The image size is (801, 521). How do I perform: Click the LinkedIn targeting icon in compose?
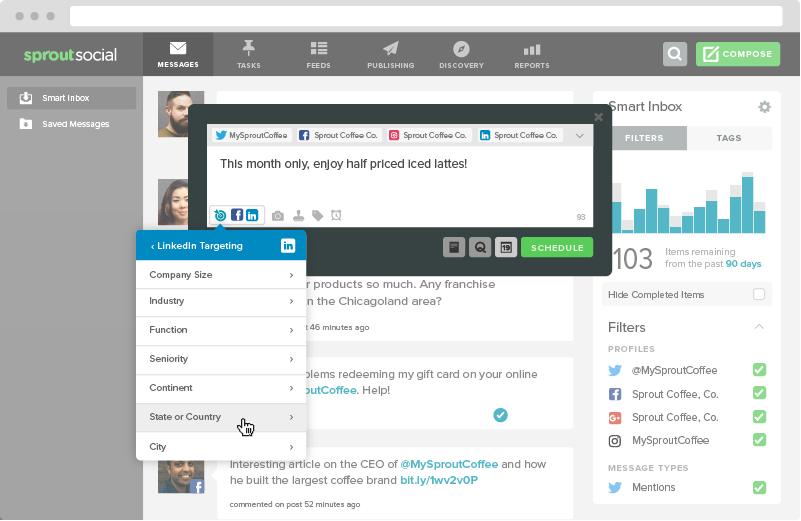[x=252, y=215]
